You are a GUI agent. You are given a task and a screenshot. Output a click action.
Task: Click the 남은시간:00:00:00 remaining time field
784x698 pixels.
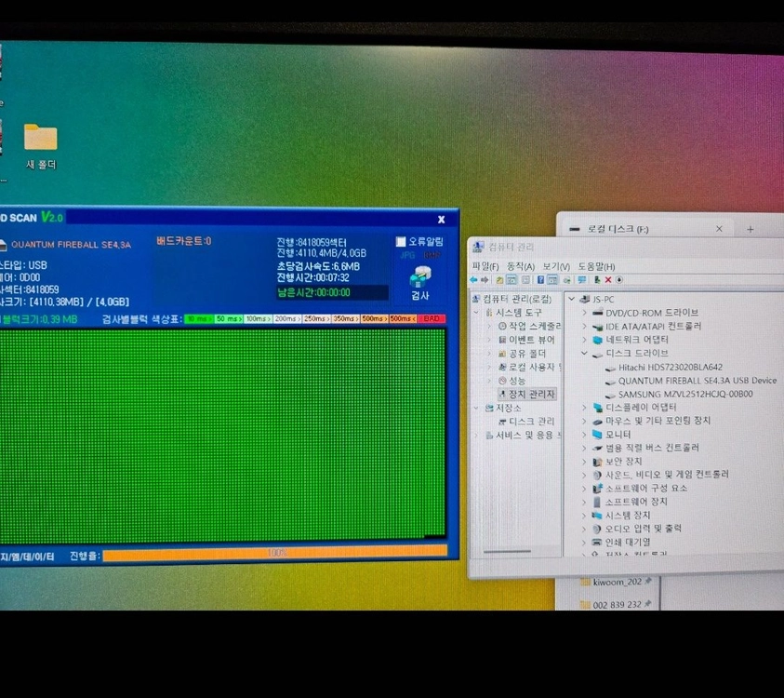tap(332, 292)
